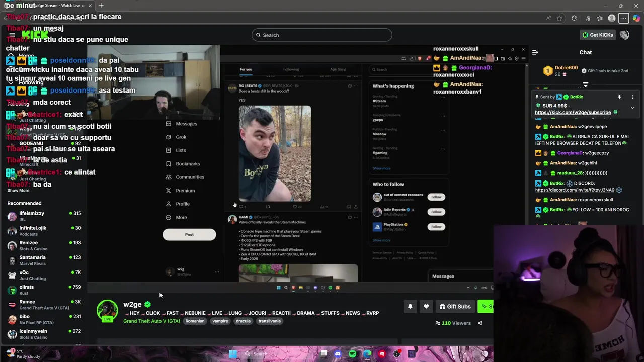The image size is (644, 362).
Task: Click Show More in the Kick left sidebar
Action: (18, 191)
